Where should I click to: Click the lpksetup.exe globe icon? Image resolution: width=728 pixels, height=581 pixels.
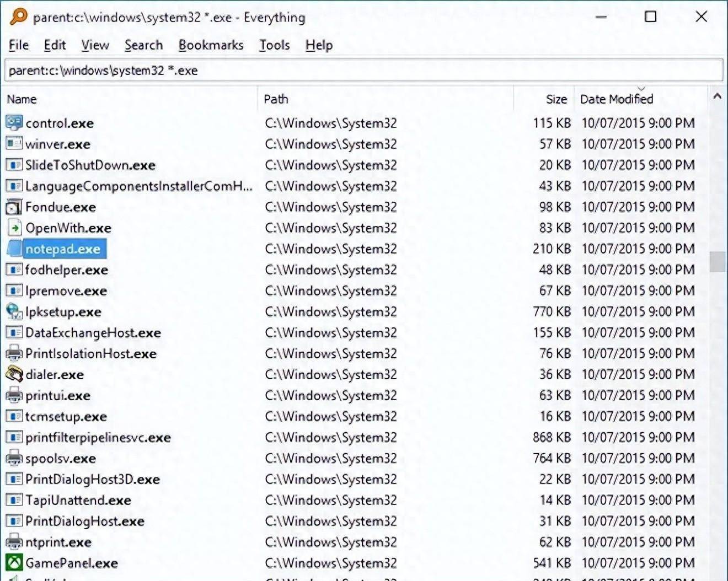[14, 311]
